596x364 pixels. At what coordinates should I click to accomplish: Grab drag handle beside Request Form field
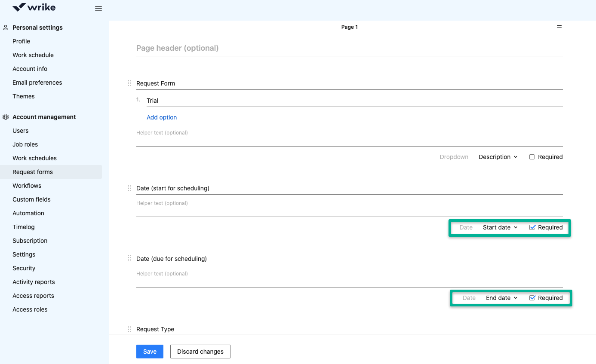tap(129, 83)
